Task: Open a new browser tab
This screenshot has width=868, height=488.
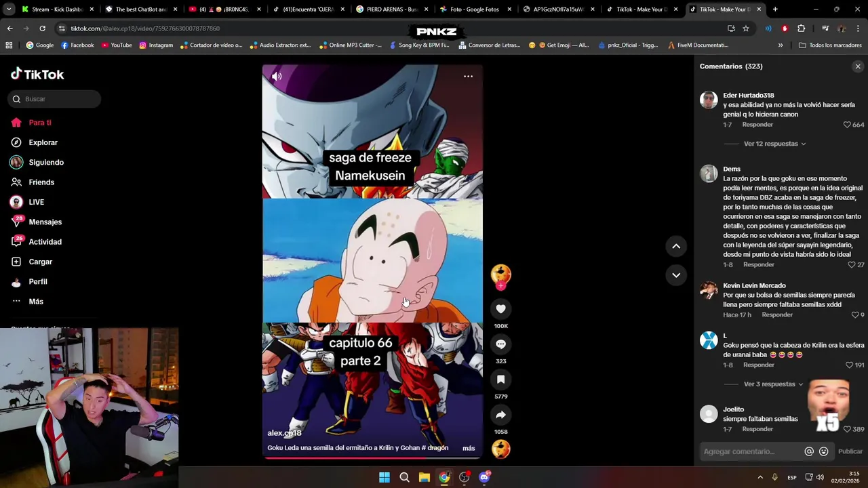Action: (x=775, y=9)
